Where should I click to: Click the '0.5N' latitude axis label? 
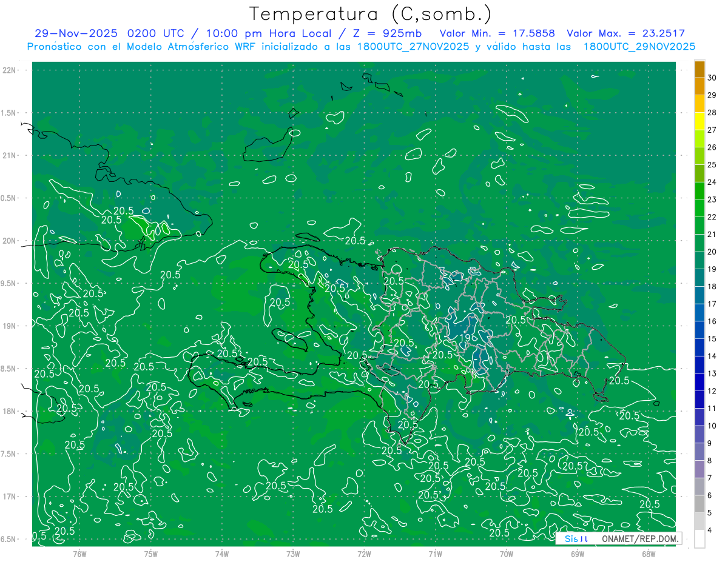pos(9,198)
